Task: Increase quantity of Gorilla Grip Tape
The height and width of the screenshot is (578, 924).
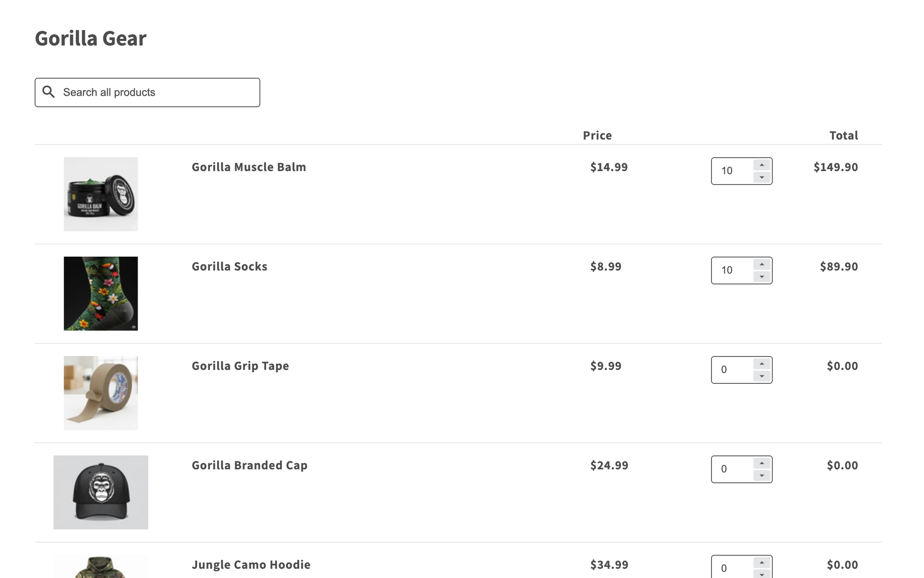Action: (x=762, y=363)
